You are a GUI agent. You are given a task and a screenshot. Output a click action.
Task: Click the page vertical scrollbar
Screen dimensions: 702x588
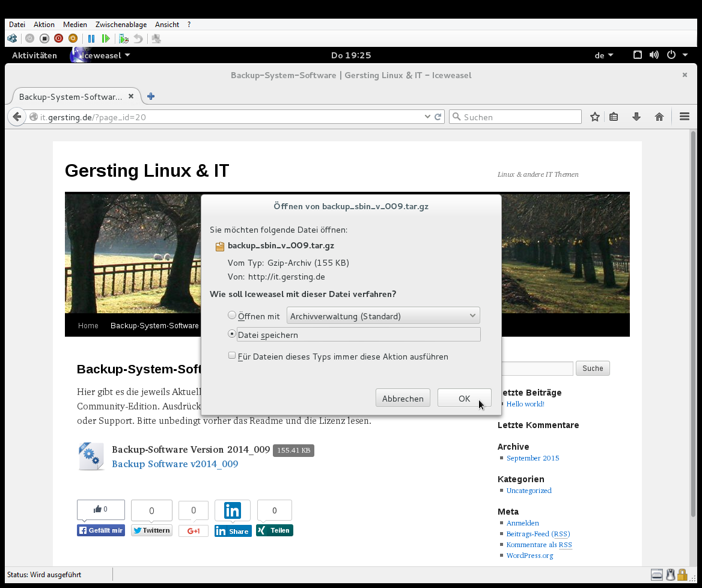[693, 325]
